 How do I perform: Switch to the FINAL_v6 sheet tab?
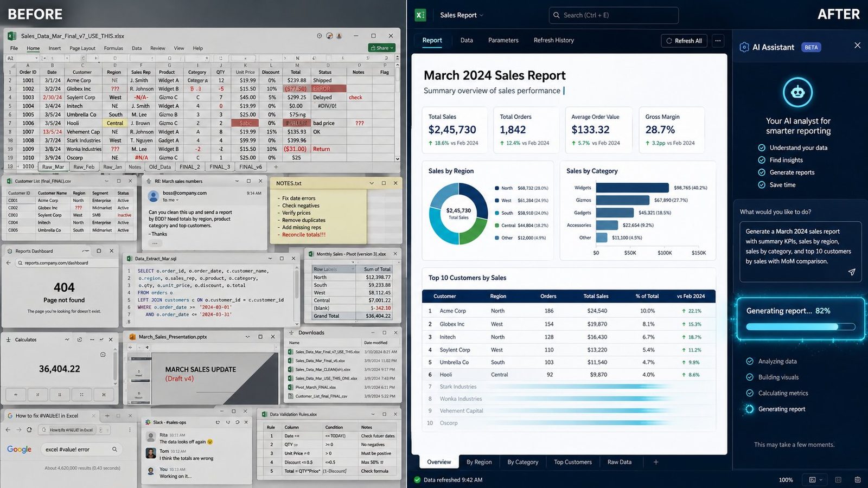[x=251, y=167]
